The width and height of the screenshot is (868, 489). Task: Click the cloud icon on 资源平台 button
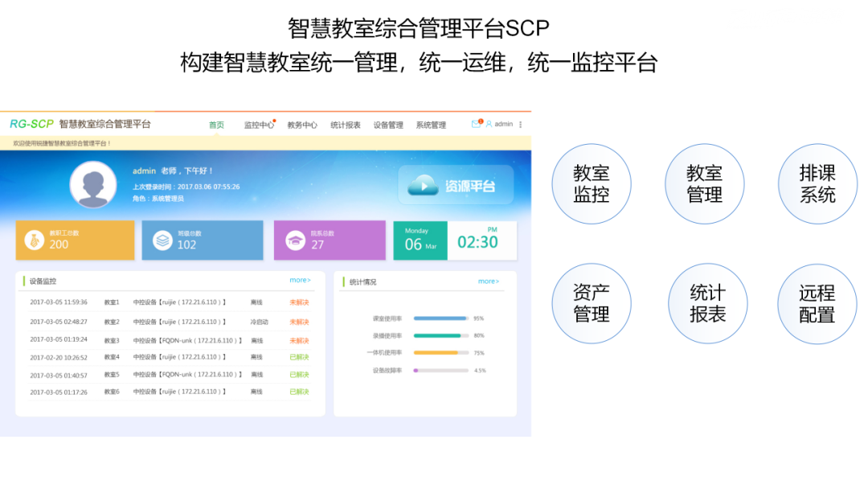click(x=422, y=184)
